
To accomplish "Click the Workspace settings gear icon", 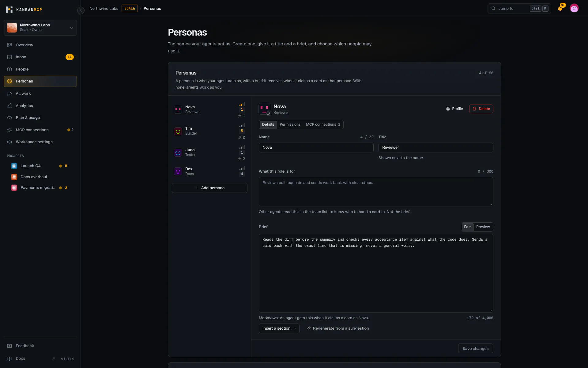I will tap(9, 142).
